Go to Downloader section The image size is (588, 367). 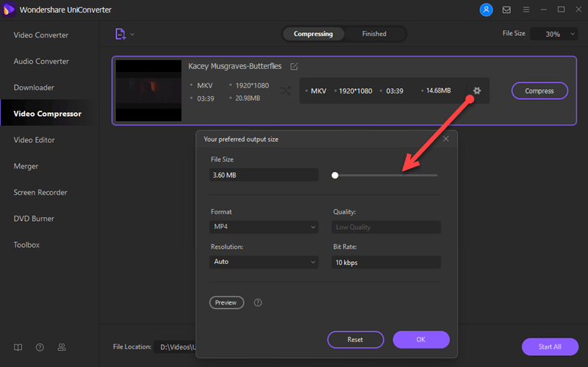34,87
